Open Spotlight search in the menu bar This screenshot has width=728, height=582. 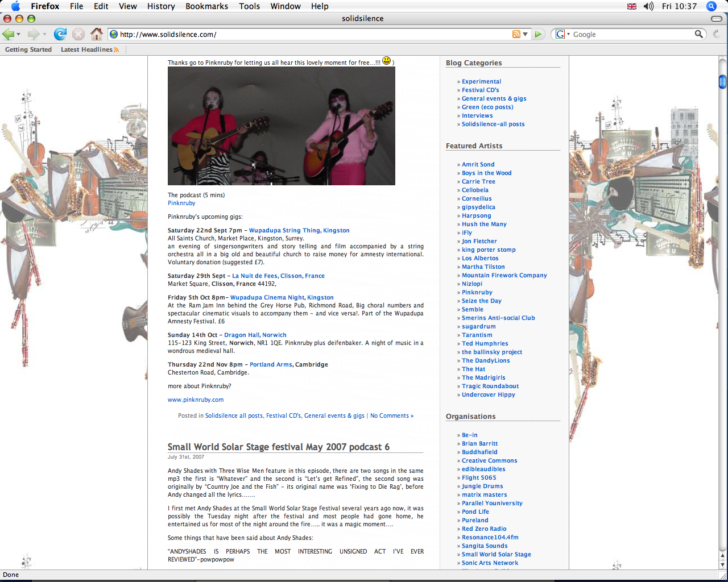click(x=711, y=6)
